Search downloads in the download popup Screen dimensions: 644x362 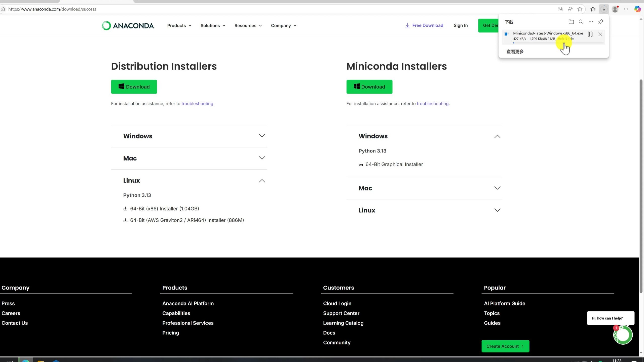click(581, 22)
